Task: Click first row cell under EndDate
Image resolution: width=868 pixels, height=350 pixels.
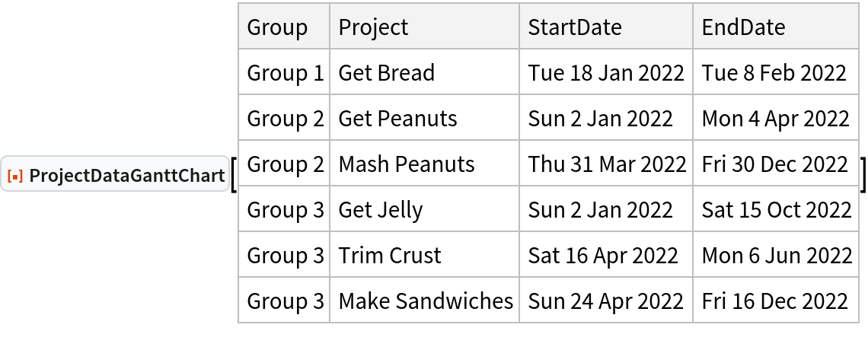Action: point(775,72)
